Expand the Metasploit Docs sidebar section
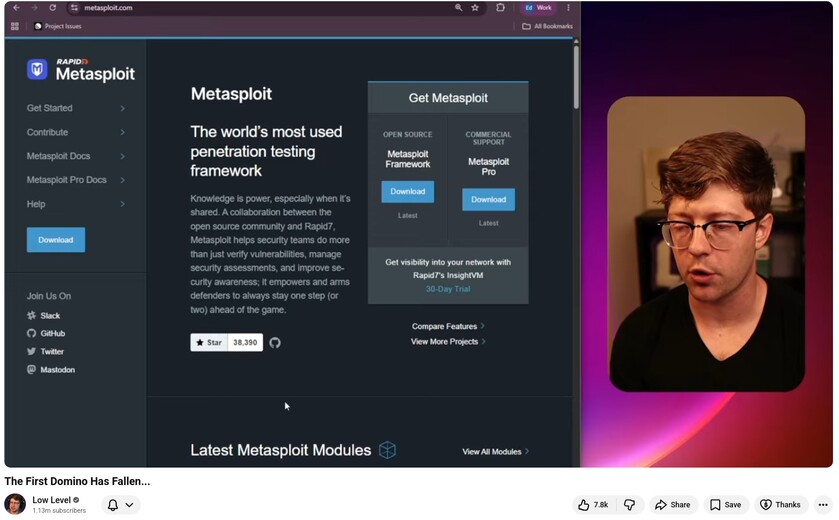 [75, 156]
